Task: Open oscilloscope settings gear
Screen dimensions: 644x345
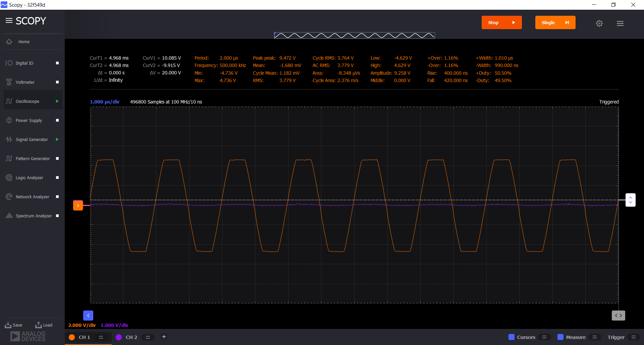Action: (599, 23)
